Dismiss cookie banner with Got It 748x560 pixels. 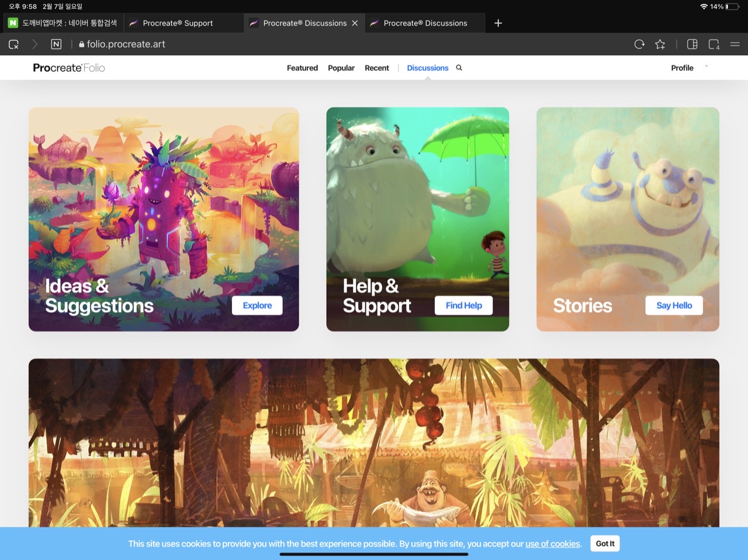(x=605, y=544)
